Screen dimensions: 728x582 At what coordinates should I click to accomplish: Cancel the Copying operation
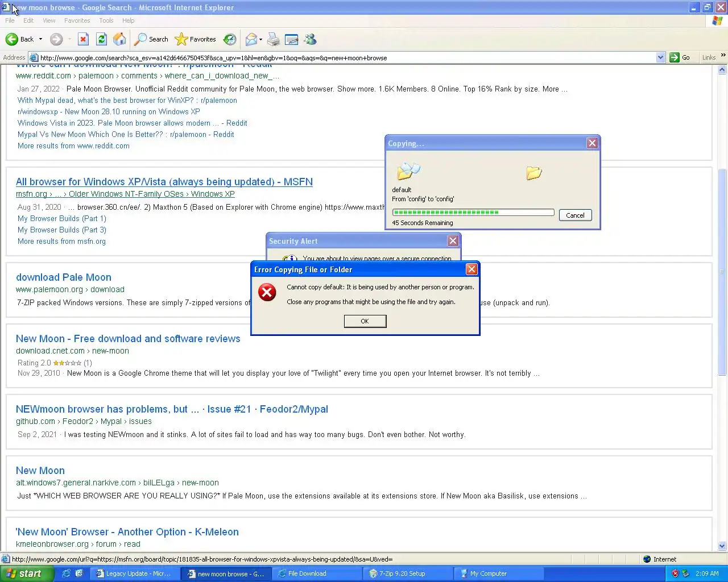pos(575,215)
